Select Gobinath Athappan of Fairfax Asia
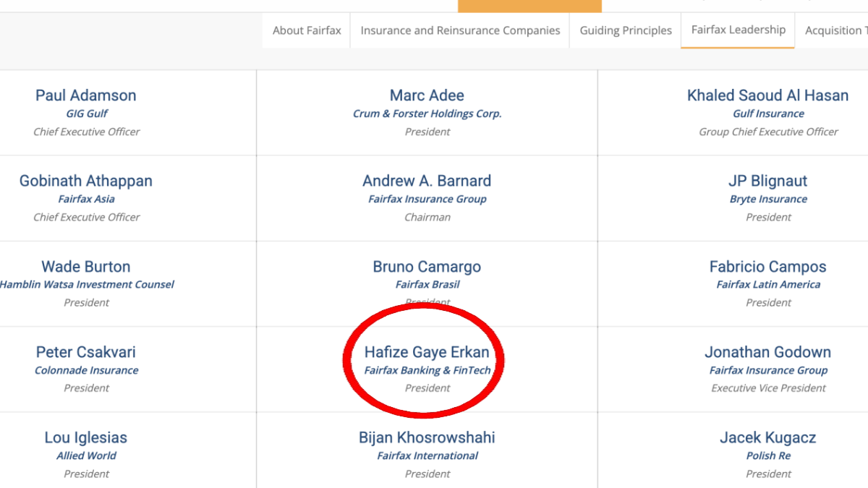868x488 pixels. pyautogui.click(x=86, y=181)
